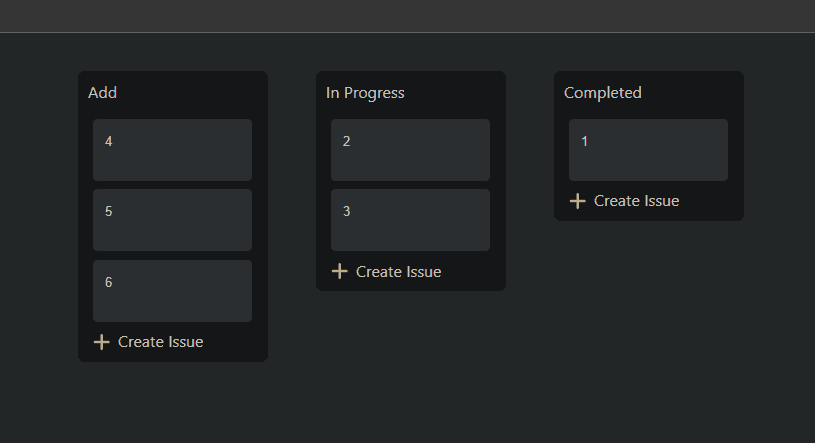This screenshot has height=443, width=815.
Task: Click the Add column title
Action: 103,93
